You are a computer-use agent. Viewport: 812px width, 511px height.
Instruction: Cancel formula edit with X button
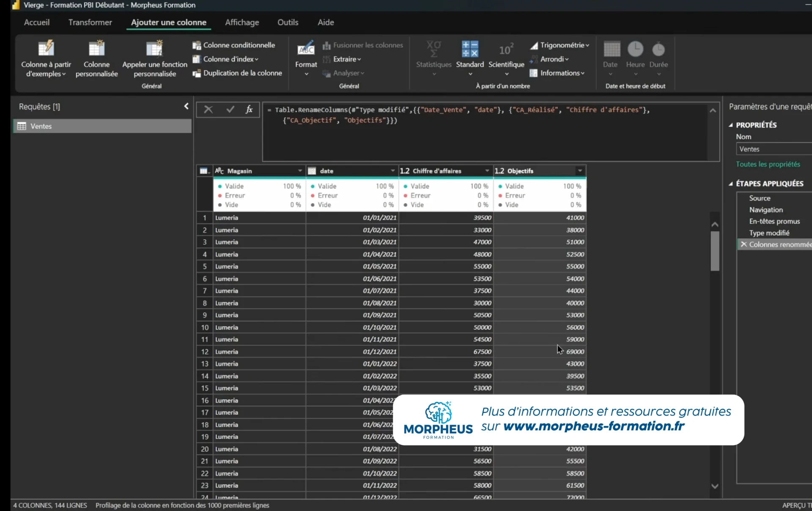(208, 110)
